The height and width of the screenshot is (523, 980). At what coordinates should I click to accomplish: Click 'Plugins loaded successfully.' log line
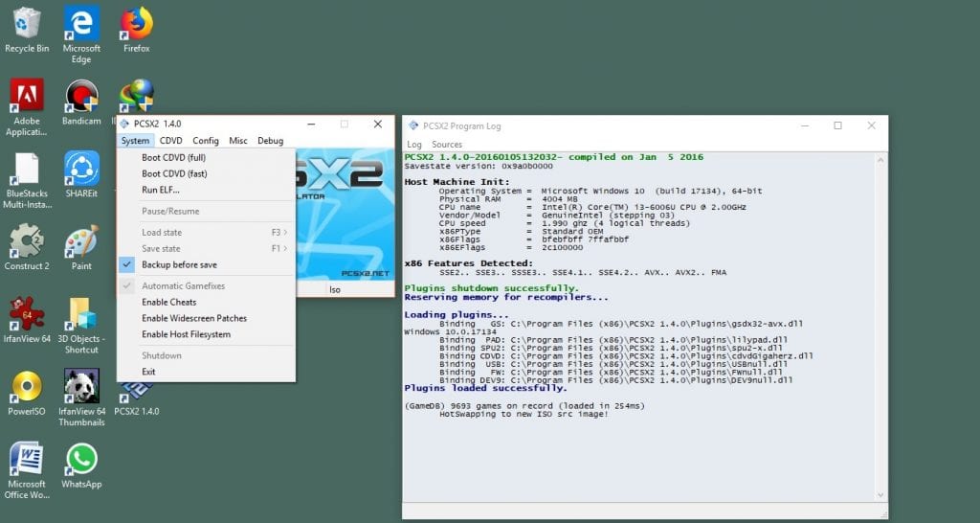point(485,388)
